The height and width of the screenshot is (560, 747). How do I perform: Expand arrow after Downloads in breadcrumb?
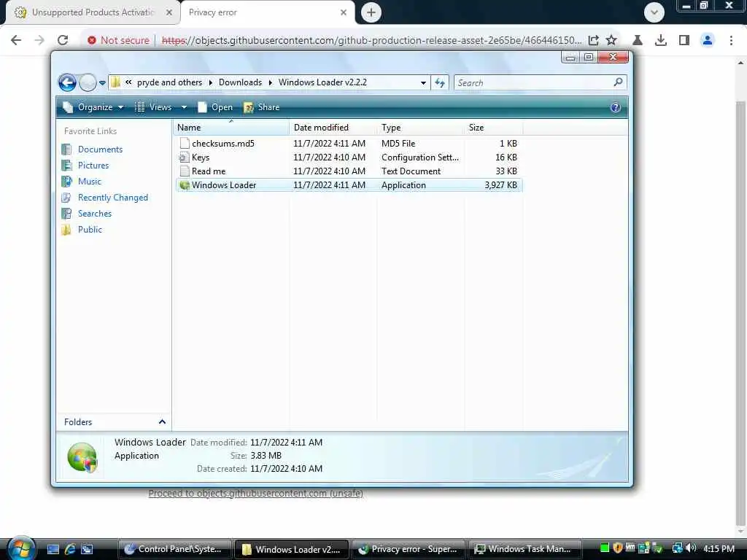270,83
